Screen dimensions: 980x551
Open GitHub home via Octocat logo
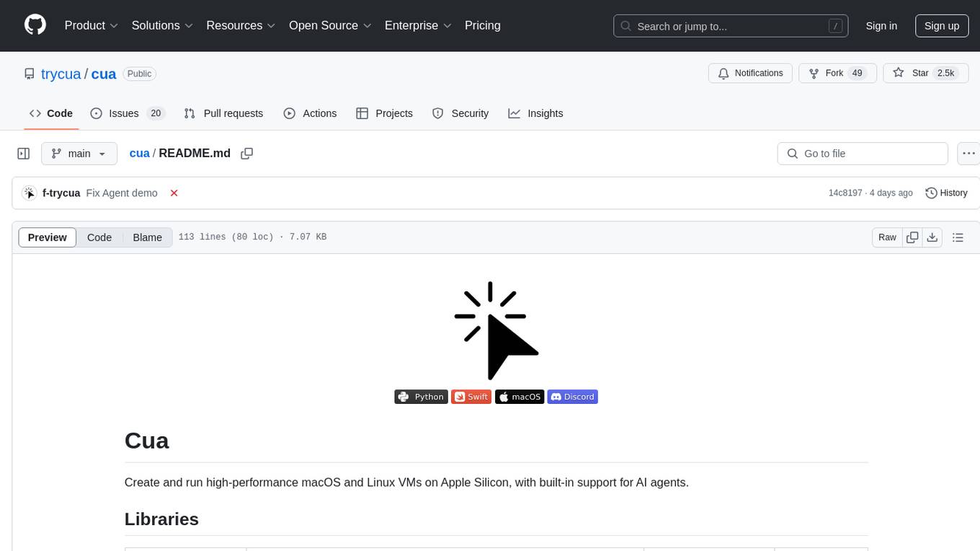(35, 25)
